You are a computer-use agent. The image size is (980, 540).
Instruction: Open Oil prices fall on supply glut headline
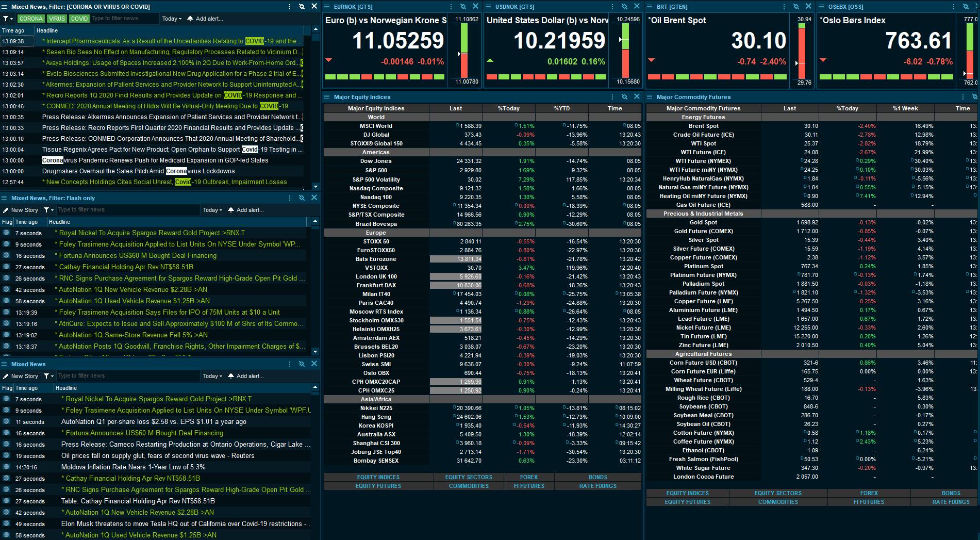tap(158, 455)
